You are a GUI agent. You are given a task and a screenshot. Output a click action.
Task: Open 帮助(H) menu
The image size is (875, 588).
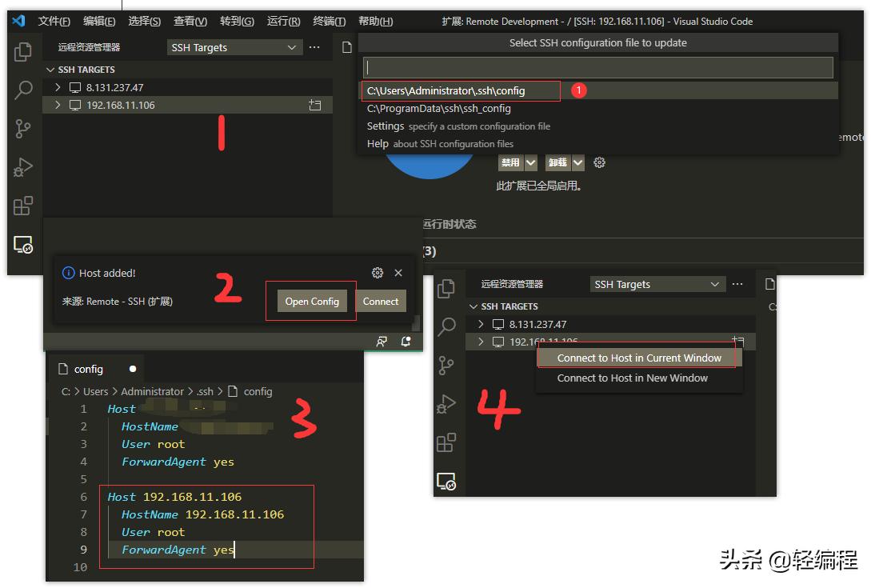point(376,22)
